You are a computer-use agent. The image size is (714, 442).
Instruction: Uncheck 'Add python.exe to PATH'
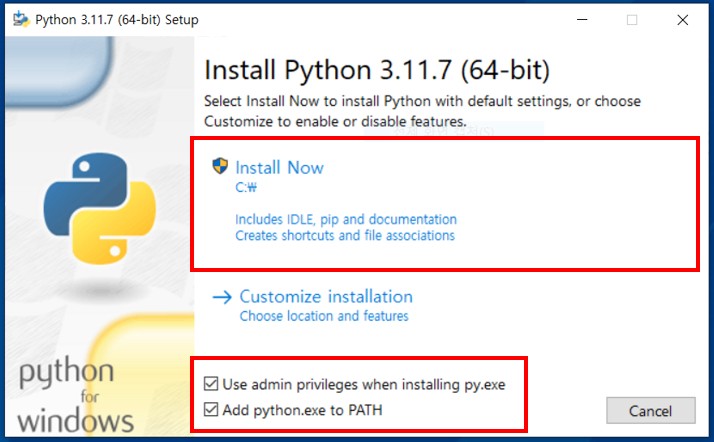[x=211, y=409]
